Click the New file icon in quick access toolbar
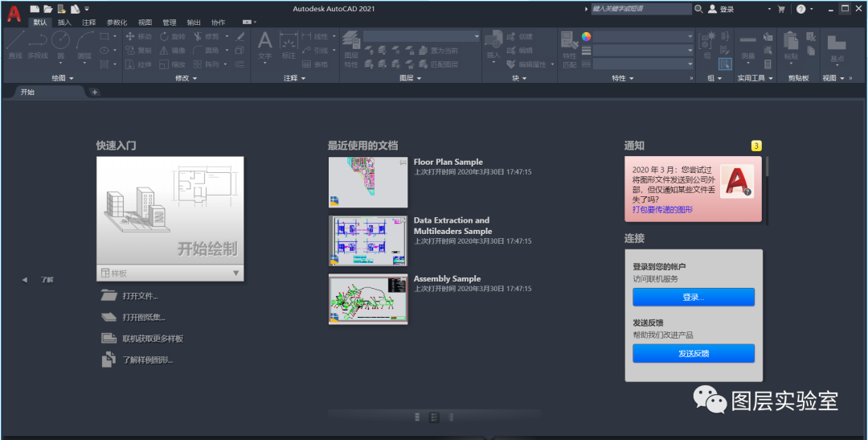 pyautogui.click(x=35, y=9)
